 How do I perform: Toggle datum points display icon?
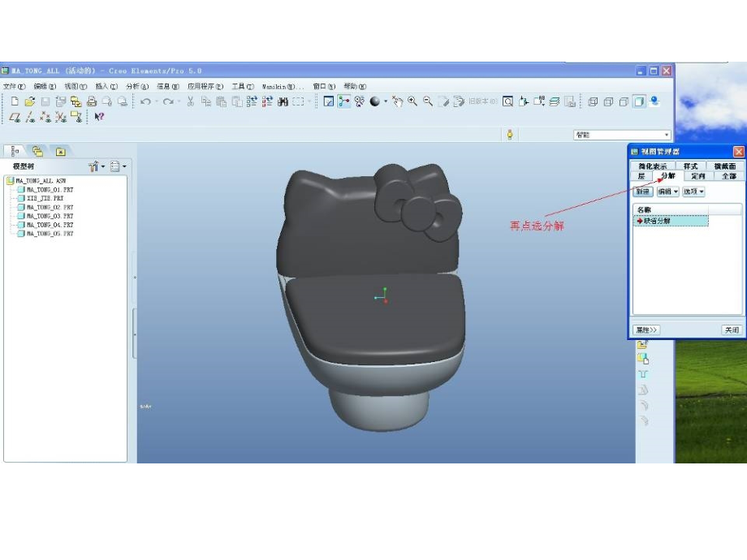[45, 117]
